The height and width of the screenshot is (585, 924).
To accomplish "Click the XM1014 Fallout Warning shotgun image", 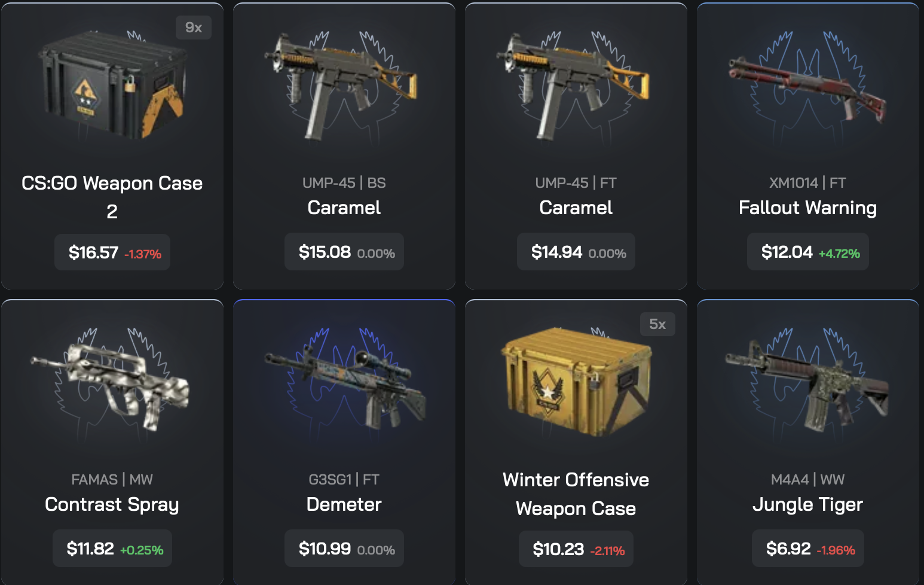I will coord(807,87).
